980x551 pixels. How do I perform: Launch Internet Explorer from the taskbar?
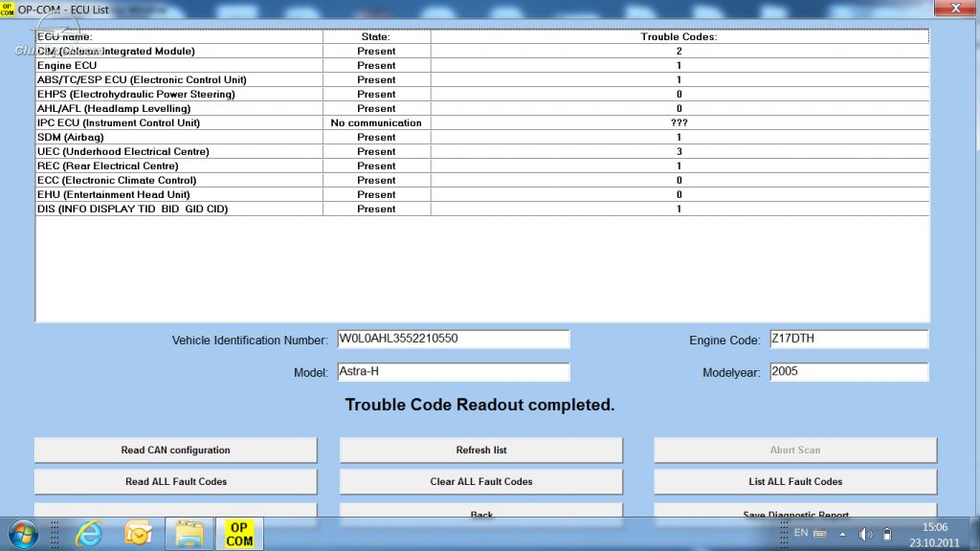coord(89,534)
